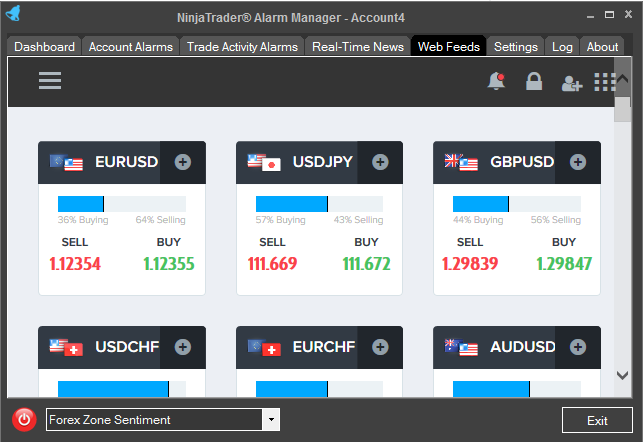Viewport: 644px width, 442px height.
Task: Click the USDJPY pair title
Action: click(323, 162)
